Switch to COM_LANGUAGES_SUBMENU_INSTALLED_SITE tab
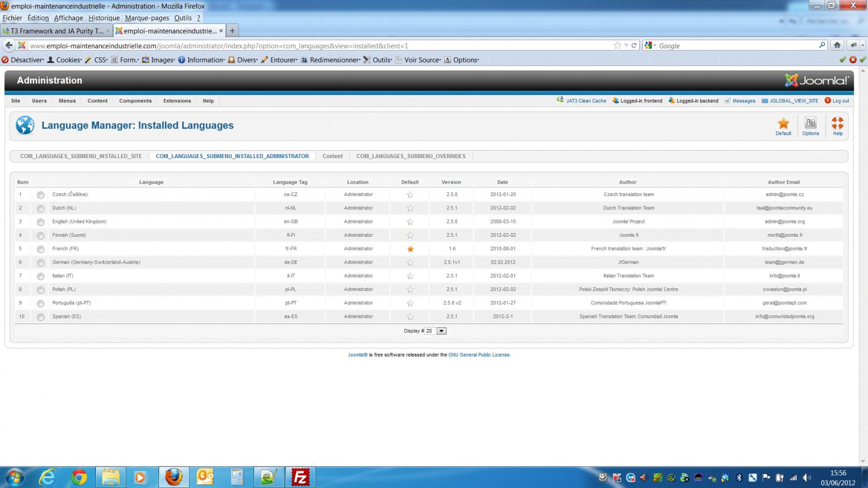The image size is (868, 488). (x=81, y=156)
